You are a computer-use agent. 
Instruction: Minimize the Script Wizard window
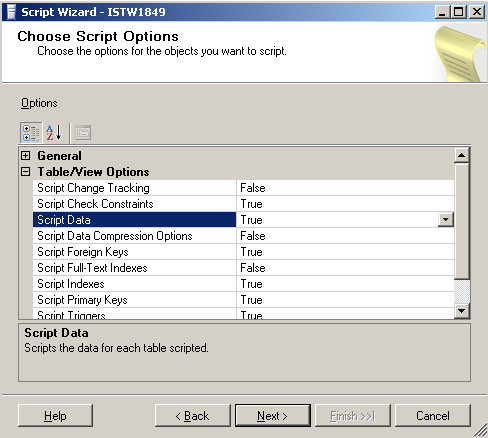click(x=442, y=12)
